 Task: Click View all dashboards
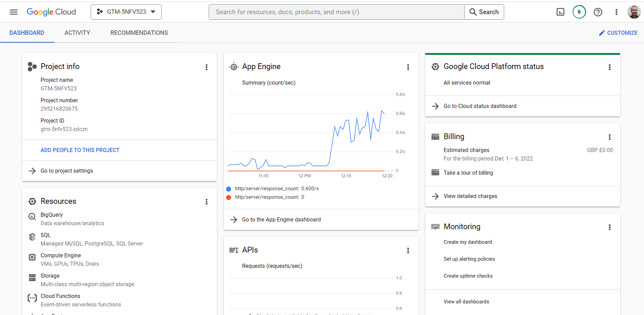coord(467,301)
